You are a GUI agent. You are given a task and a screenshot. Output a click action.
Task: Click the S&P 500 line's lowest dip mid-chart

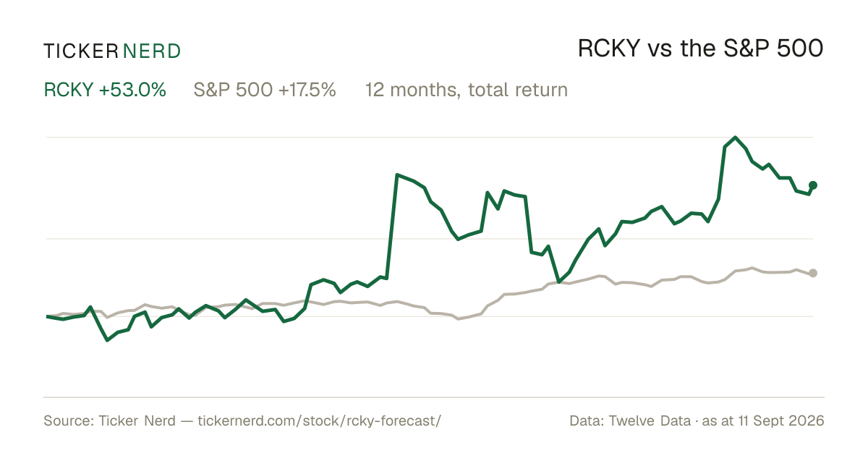[x=457, y=318]
